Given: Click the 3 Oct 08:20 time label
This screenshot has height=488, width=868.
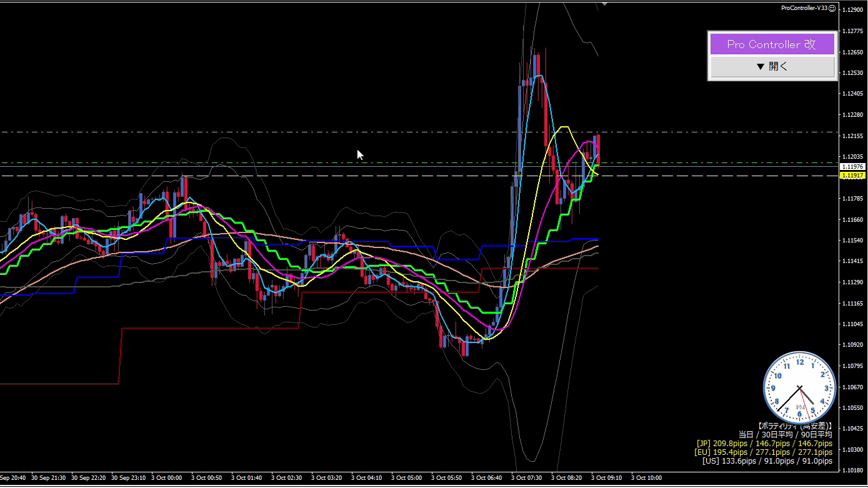Looking at the screenshot, I should click(566, 478).
